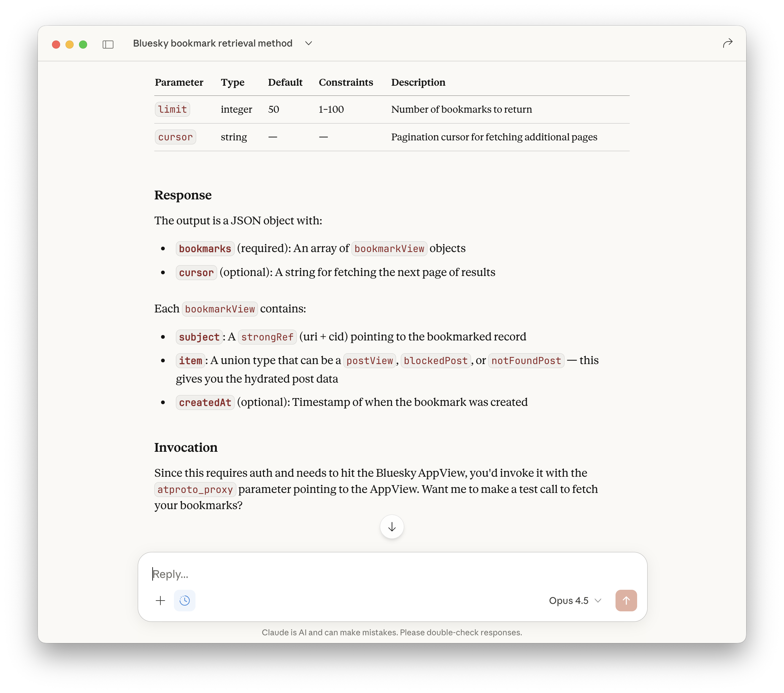This screenshot has width=784, height=693.
Task: Expand the chat title dropdown chevron
Action: [308, 43]
